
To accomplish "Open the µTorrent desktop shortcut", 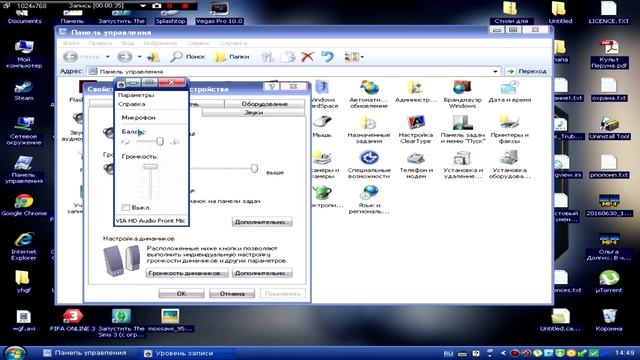I will click(609, 281).
